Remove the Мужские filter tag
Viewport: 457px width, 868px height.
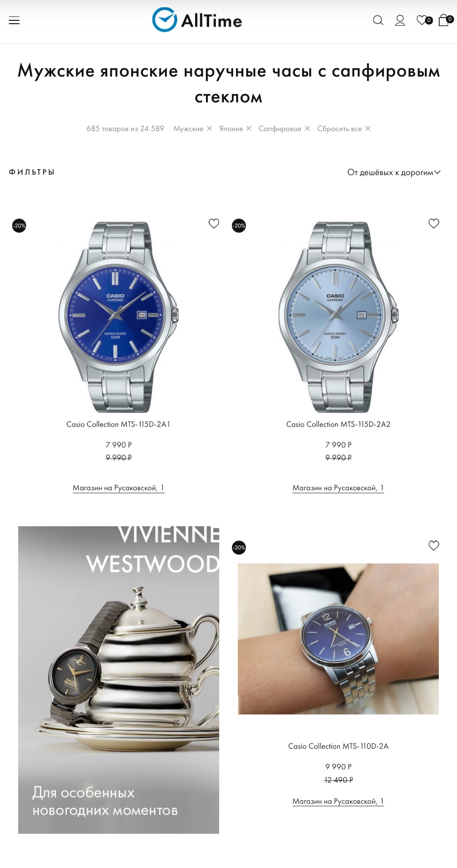click(x=209, y=128)
